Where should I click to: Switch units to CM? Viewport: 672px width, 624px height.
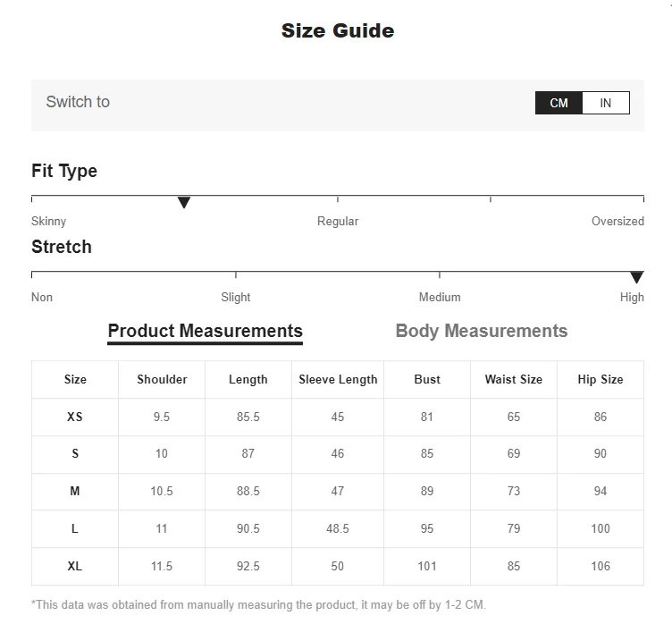(559, 103)
